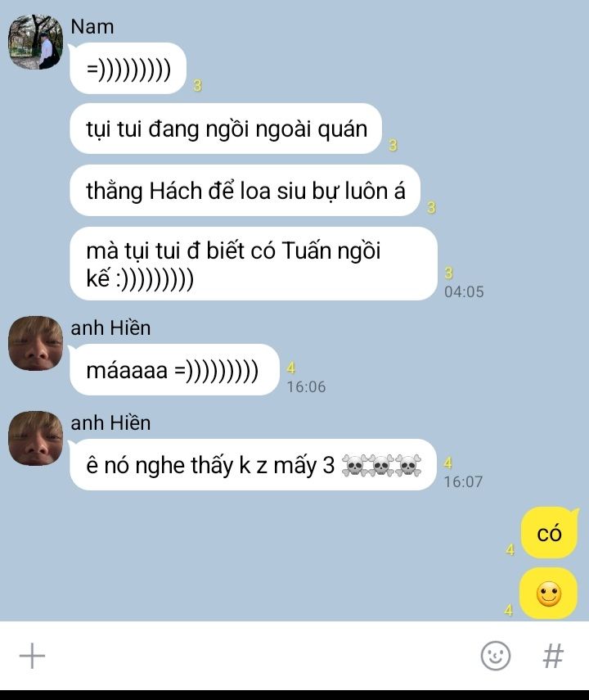Select message 'thằng Hách để loa siu bự'

coord(245,191)
